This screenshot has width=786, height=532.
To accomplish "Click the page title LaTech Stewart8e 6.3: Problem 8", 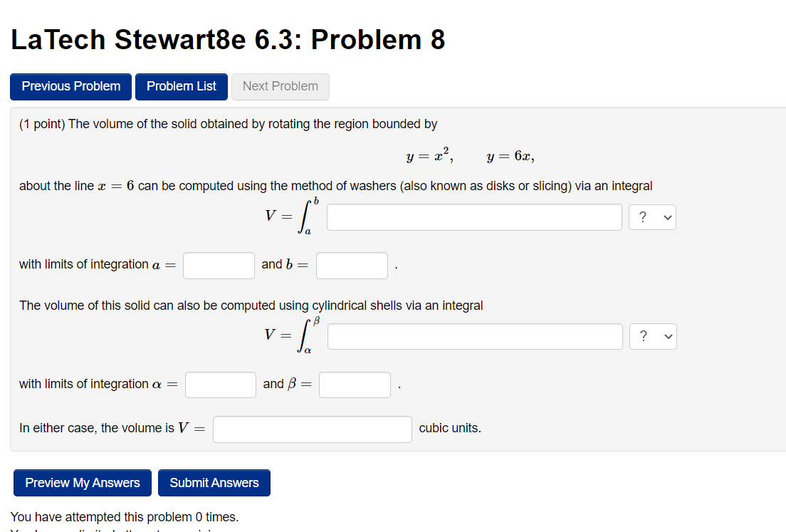I will (227, 40).
